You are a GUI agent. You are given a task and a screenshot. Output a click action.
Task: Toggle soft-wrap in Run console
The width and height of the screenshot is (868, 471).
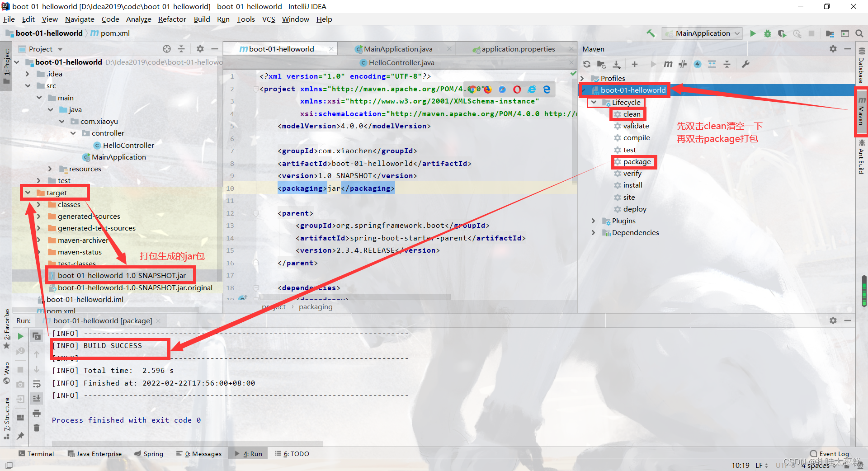click(37, 384)
